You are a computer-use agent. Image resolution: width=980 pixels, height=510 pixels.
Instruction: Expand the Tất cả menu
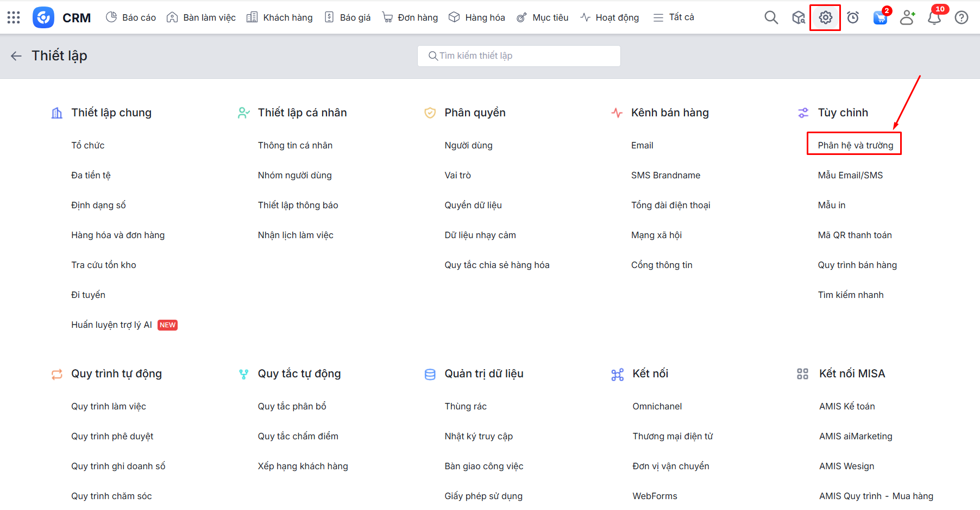coord(674,17)
